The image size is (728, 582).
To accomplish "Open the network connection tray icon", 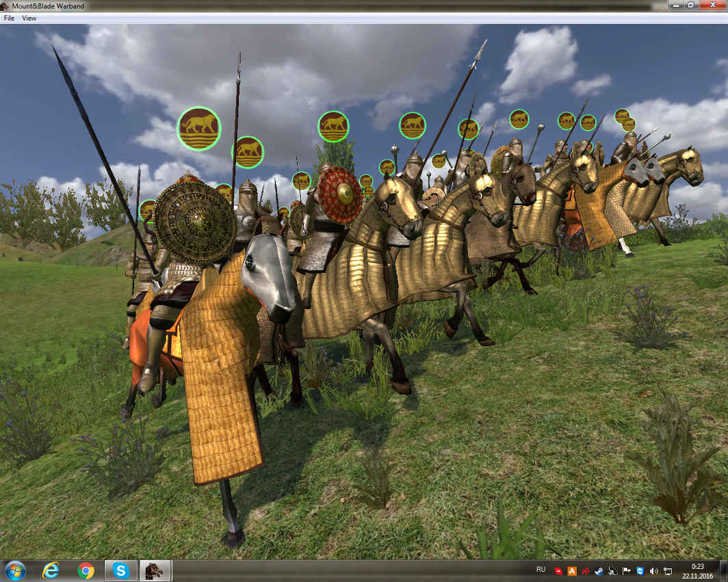I will [x=667, y=570].
